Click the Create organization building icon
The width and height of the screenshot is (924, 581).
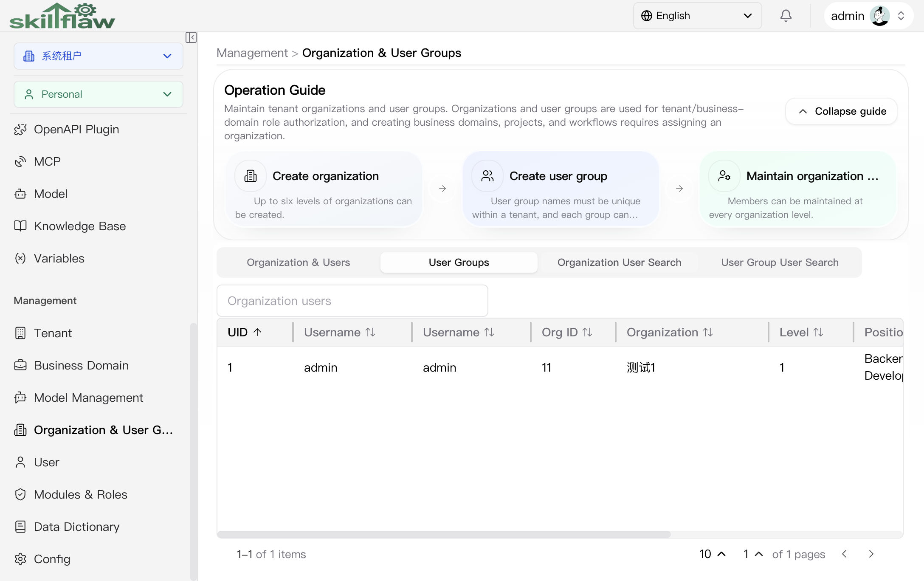click(x=251, y=176)
